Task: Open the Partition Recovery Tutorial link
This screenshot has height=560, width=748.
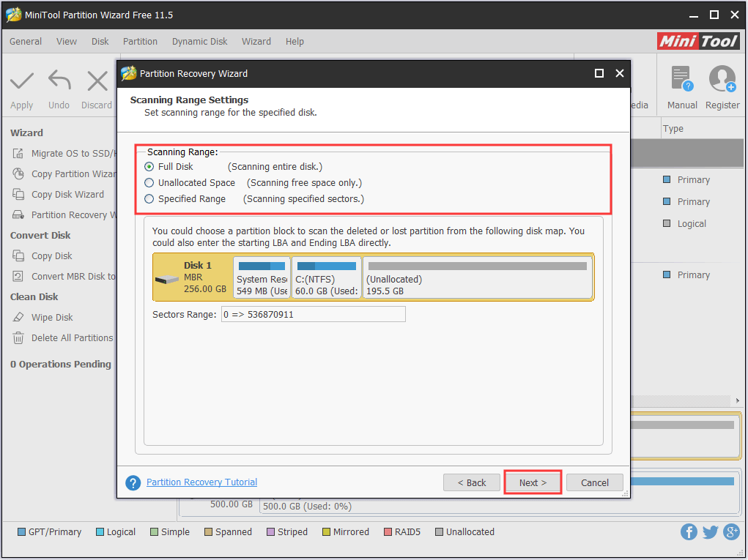Action: point(201,482)
